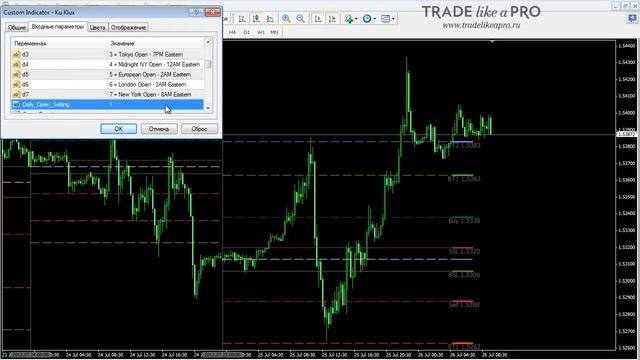Click the 'Sell 1.5288' level label on chart
640x360 pixels.
point(464,304)
